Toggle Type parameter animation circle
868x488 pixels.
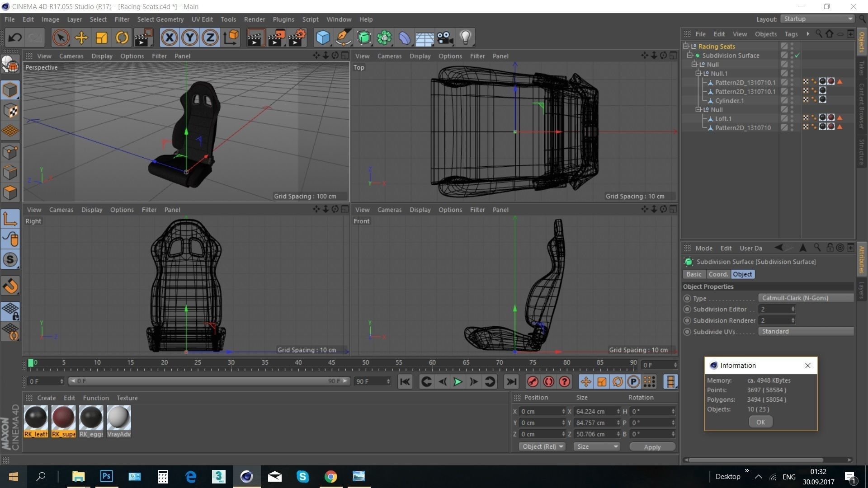687,298
